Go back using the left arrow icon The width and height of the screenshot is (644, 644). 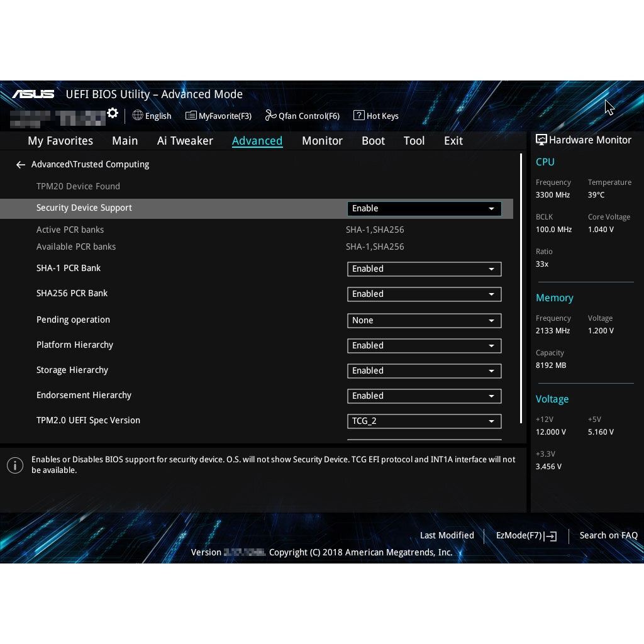pyautogui.click(x=21, y=165)
